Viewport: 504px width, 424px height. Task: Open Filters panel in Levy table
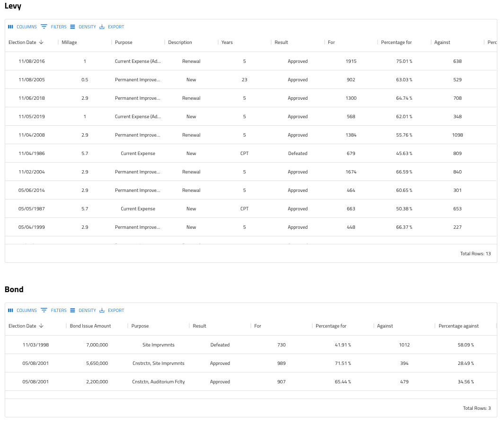coord(53,27)
